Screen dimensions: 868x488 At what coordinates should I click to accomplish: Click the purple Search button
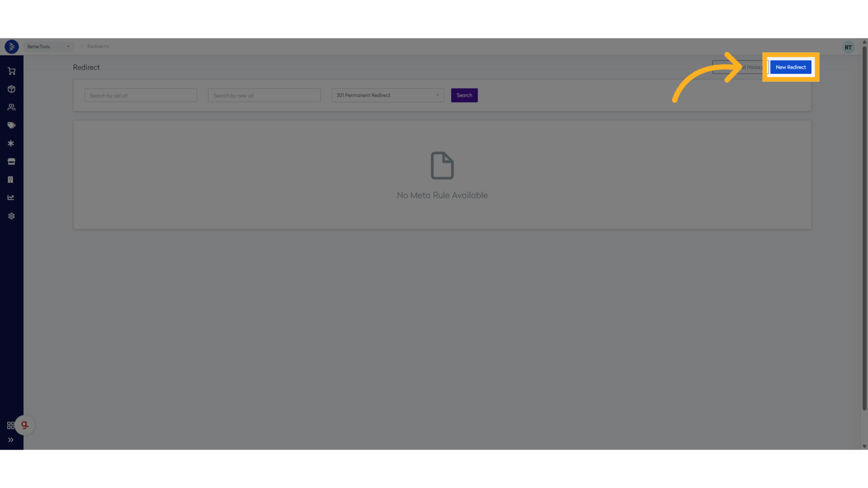(464, 95)
